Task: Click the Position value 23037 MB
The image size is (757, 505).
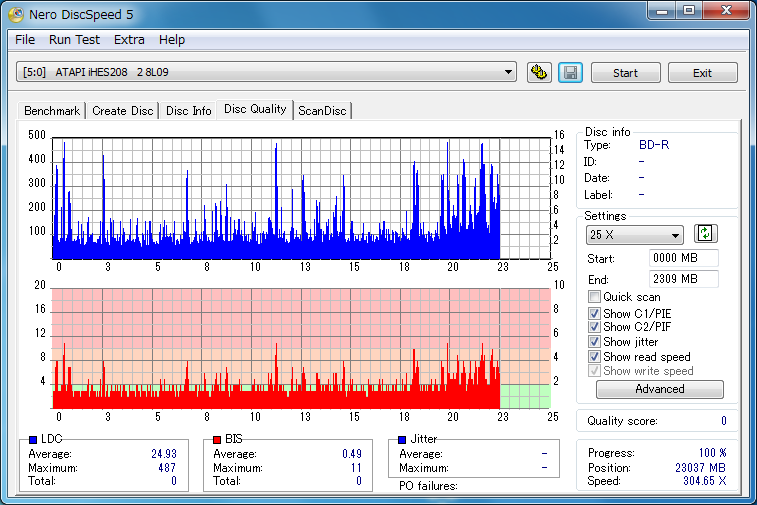Action: pyautogui.click(x=700, y=467)
